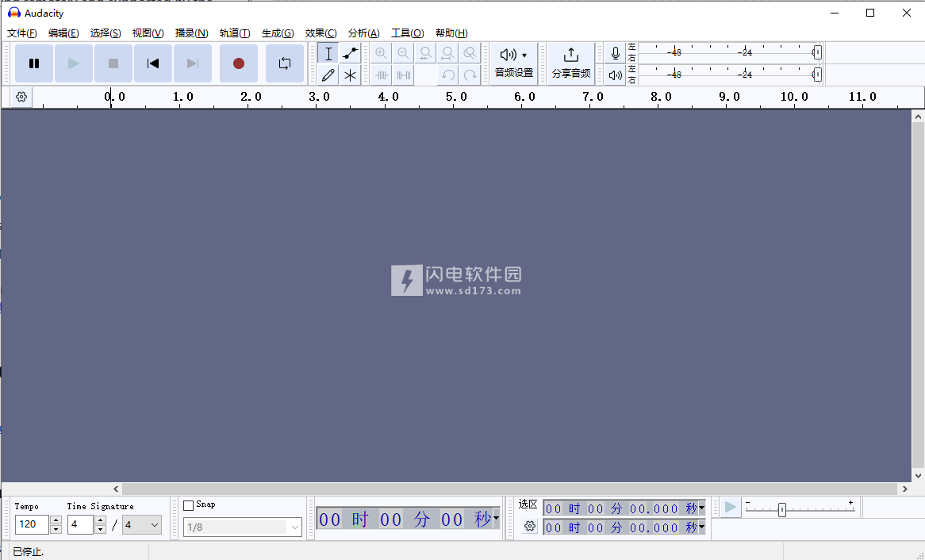Skip to start of project
The height and width of the screenshot is (560, 925).
tap(153, 63)
